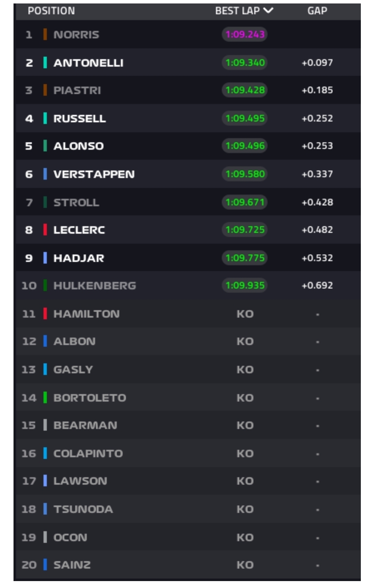
Task: Click the Best Lap sort chevron
Action: tap(268, 11)
